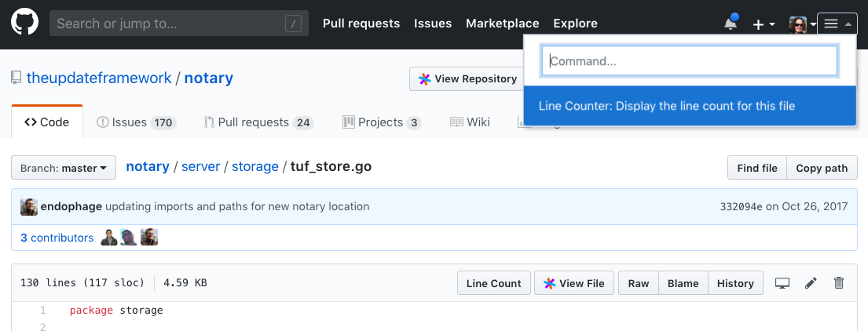Focus the Search or jump to field
This screenshot has height=331, width=868.
(x=179, y=24)
